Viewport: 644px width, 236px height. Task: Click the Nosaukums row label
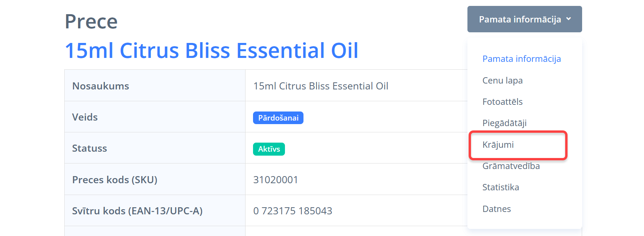(101, 86)
